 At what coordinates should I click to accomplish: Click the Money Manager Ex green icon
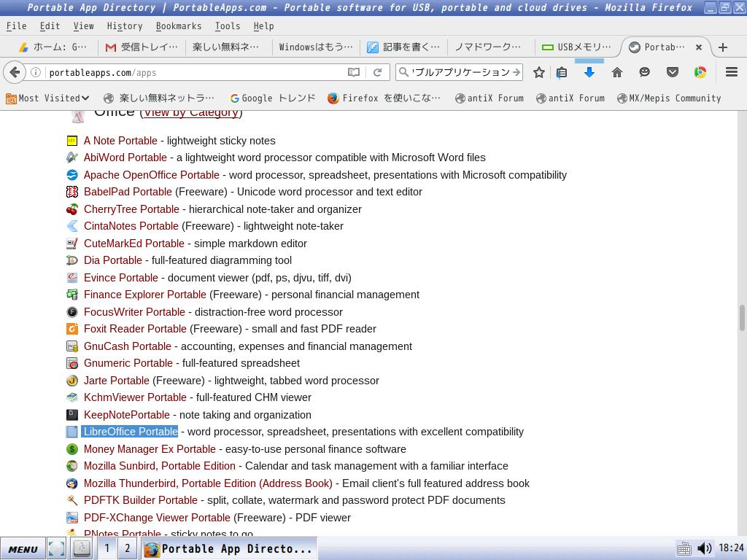(72, 449)
